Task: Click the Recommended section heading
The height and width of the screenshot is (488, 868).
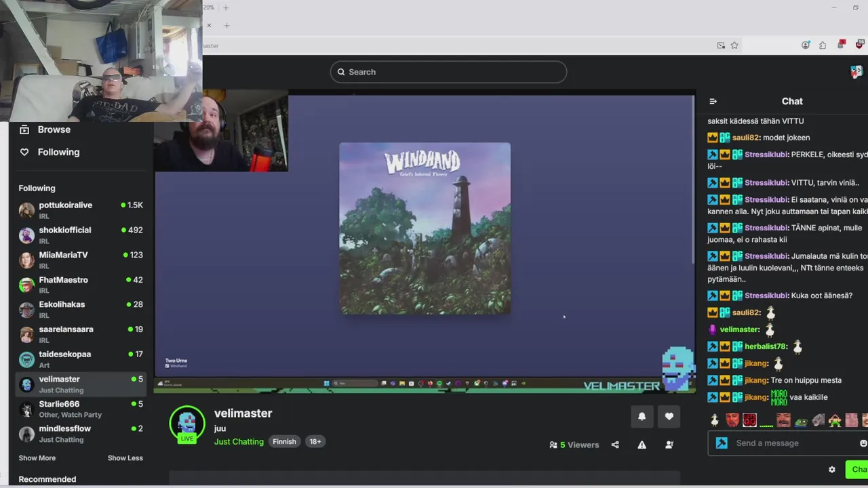Action: 47,479
